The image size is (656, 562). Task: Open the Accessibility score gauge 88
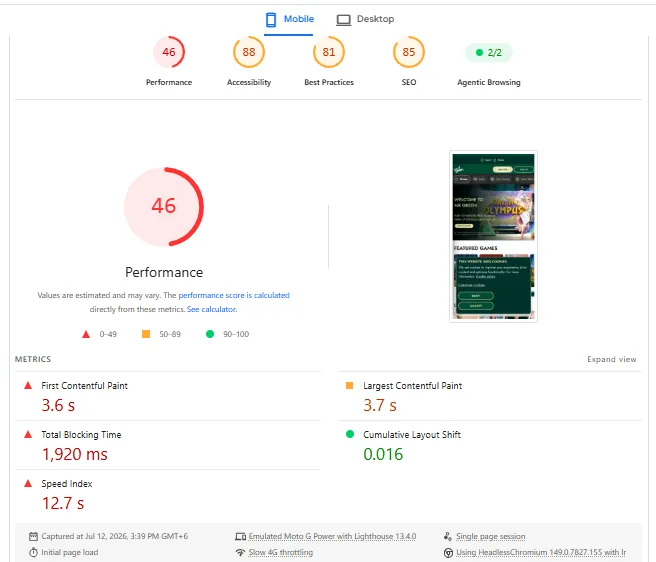[x=249, y=52]
